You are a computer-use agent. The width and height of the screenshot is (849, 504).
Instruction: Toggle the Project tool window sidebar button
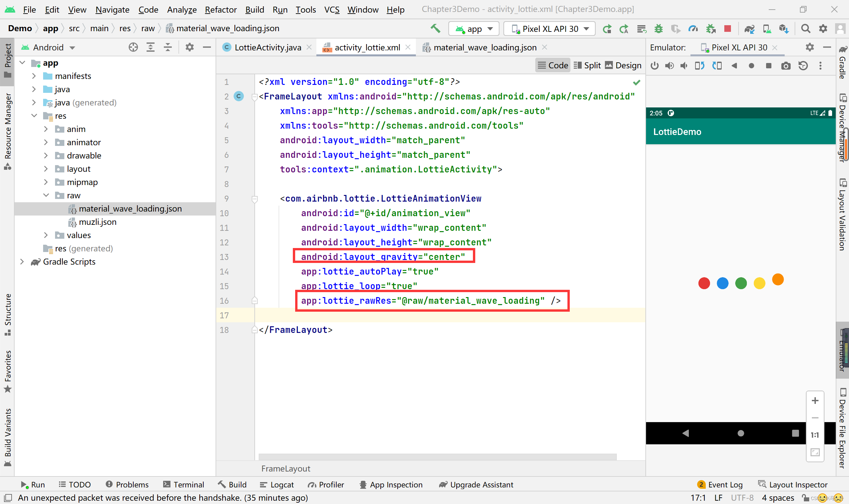point(8,59)
